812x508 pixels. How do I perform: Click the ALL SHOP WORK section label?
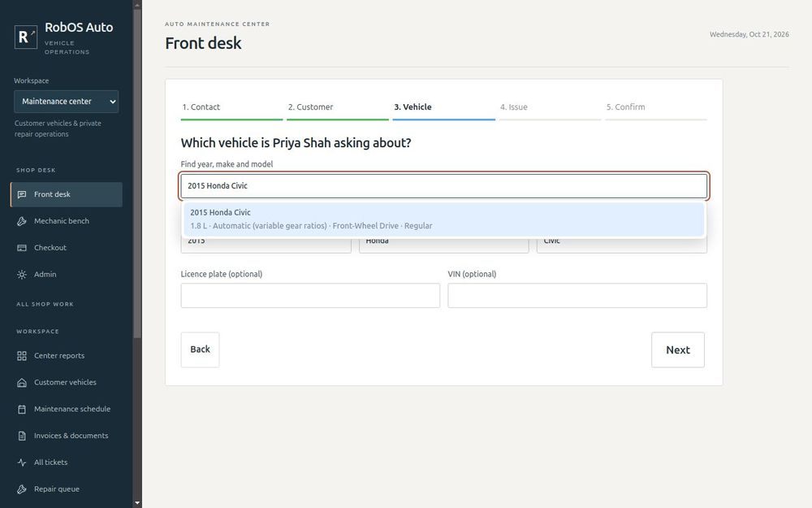[45, 304]
